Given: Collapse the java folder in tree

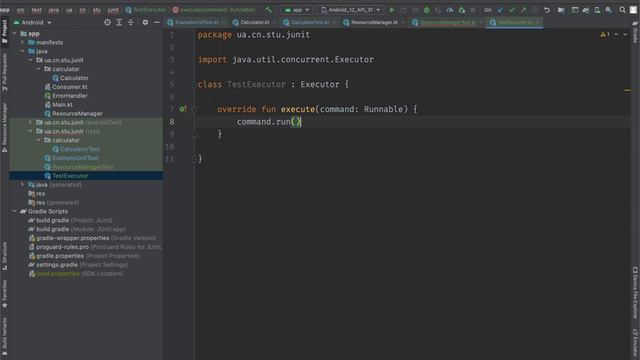Looking at the screenshot, I should 22,51.
